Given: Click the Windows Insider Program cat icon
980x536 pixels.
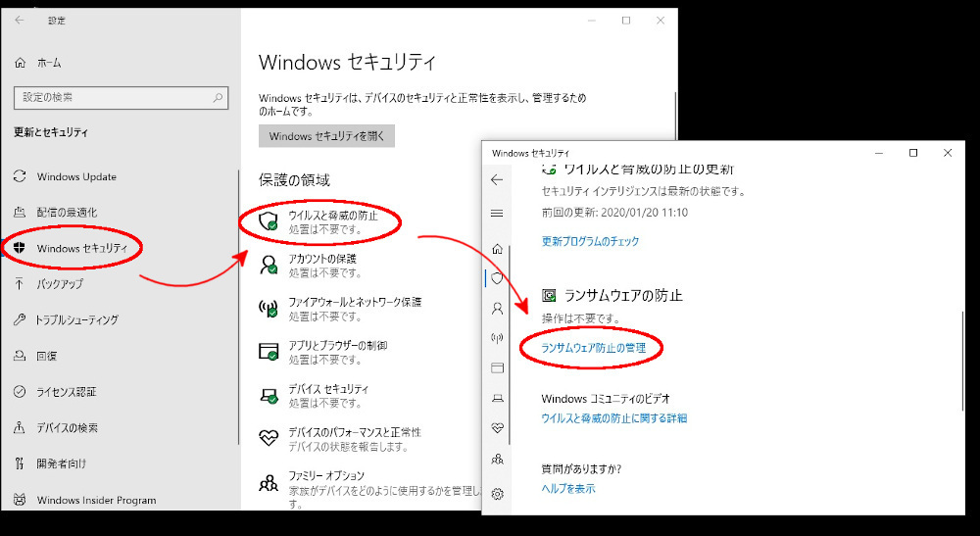Looking at the screenshot, I should tap(20, 500).
